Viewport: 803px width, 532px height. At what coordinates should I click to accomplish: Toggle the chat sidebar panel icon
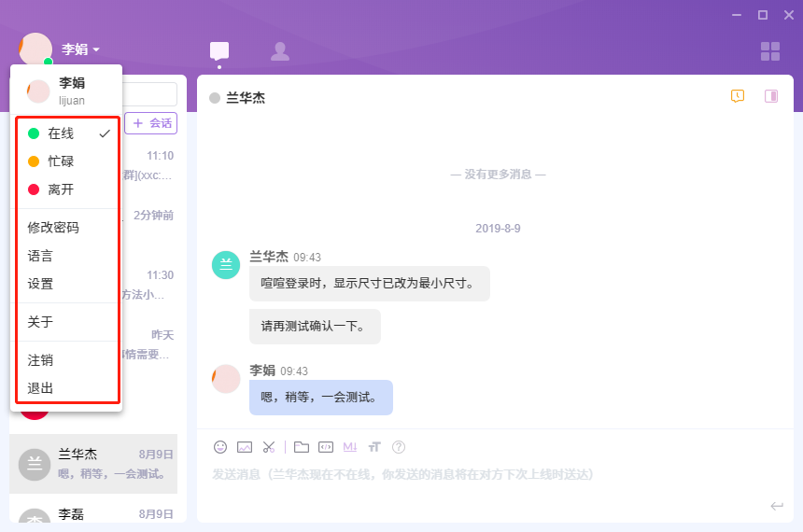pyautogui.click(x=771, y=96)
